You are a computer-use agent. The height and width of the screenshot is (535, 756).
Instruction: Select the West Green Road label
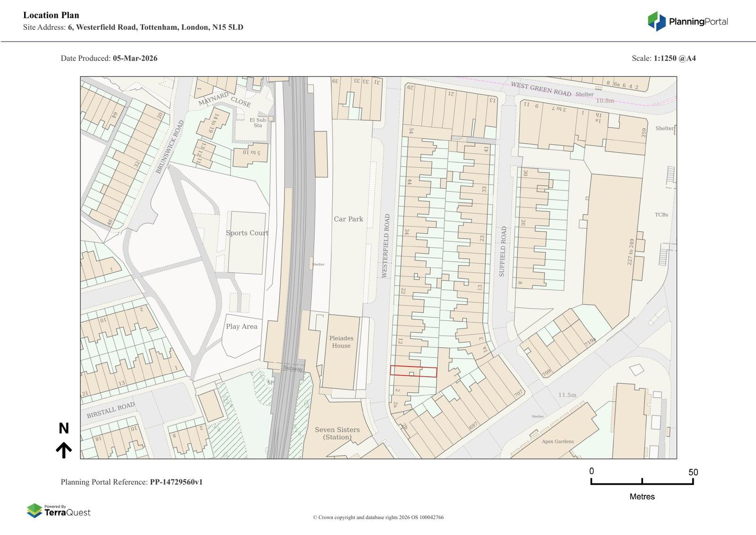(541, 89)
